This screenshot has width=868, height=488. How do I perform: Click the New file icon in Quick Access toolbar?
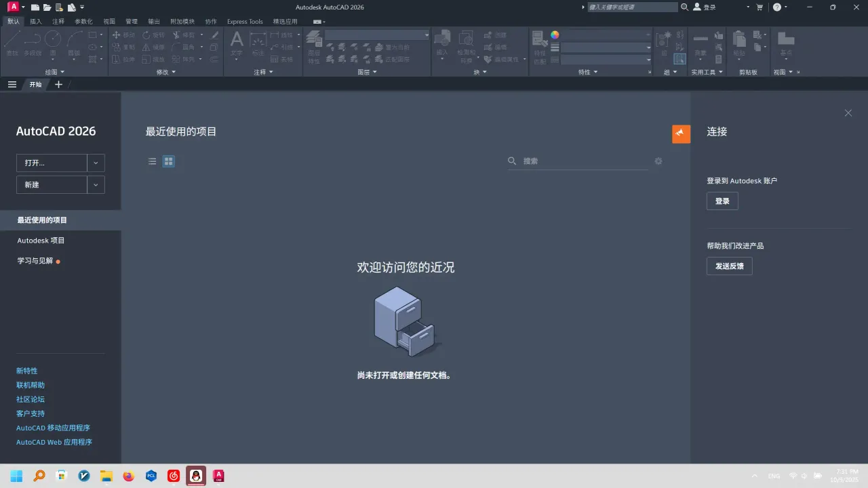pyautogui.click(x=35, y=7)
